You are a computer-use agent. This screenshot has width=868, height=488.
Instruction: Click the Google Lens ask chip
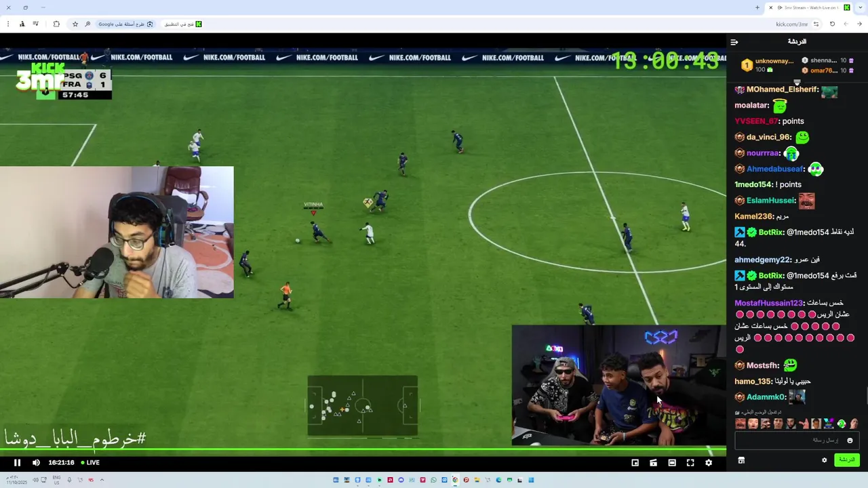(x=125, y=24)
